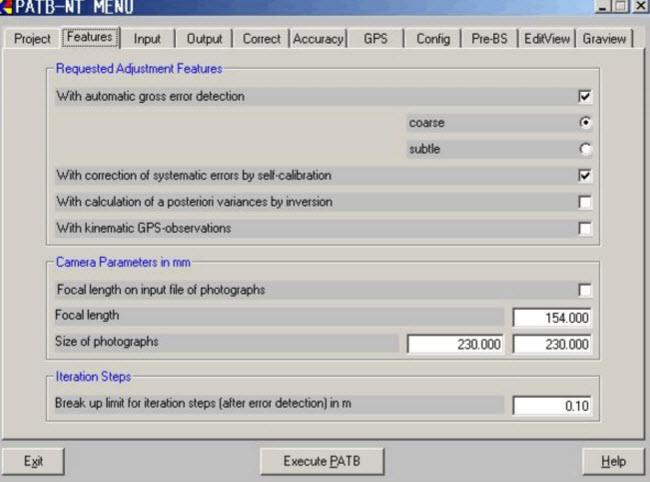The width and height of the screenshot is (650, 482).
Task: Open the EditView tab
Action: pyautogui.click(x=547, y=39)
